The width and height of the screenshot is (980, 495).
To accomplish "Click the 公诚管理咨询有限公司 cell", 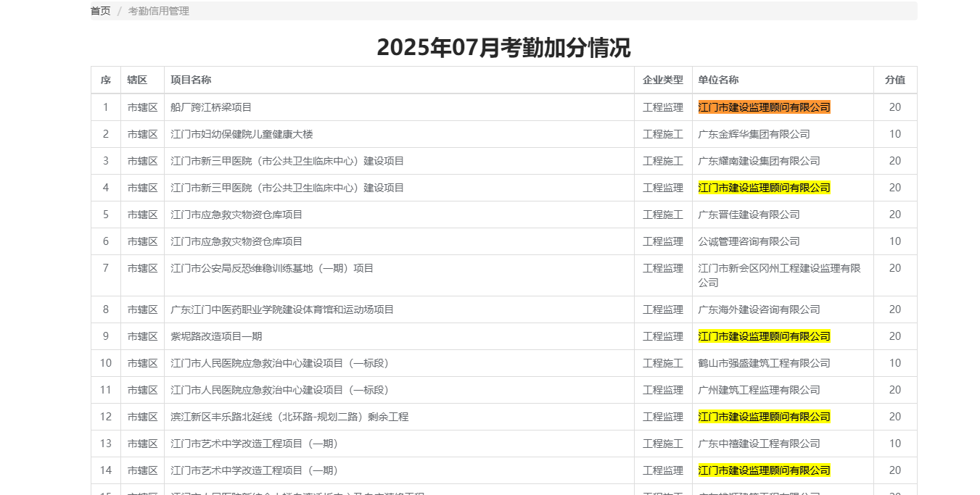I will [x=749, y=241].
